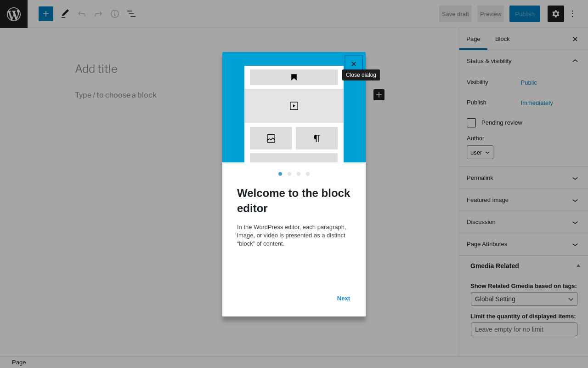Viewport: 588px width, 368px height.
Task: Collapse the Gmedia Related metabox triangle
Action: click(x=578, y=265)
